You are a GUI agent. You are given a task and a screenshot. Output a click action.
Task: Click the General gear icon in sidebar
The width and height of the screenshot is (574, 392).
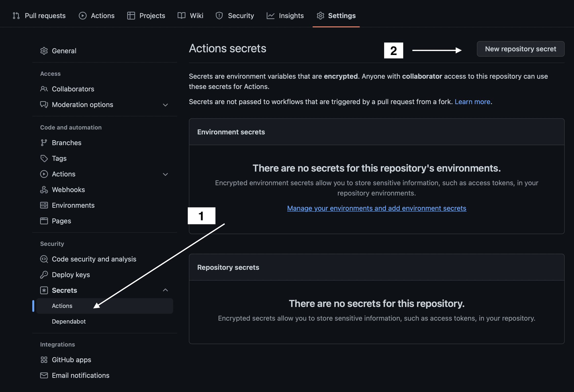44,51
